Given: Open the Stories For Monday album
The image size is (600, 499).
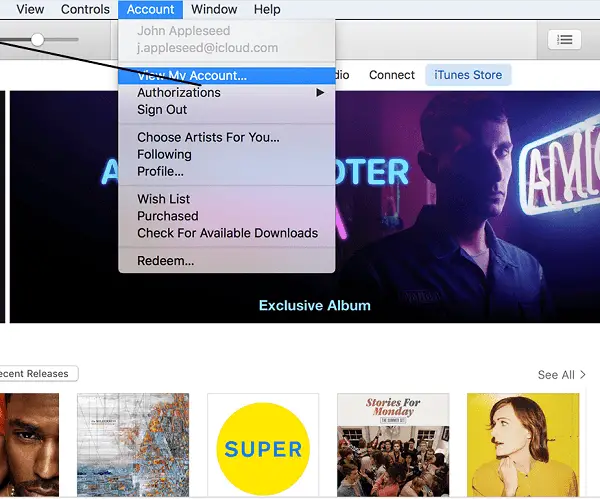Looking at the screenshot, I should pos(393,445).
